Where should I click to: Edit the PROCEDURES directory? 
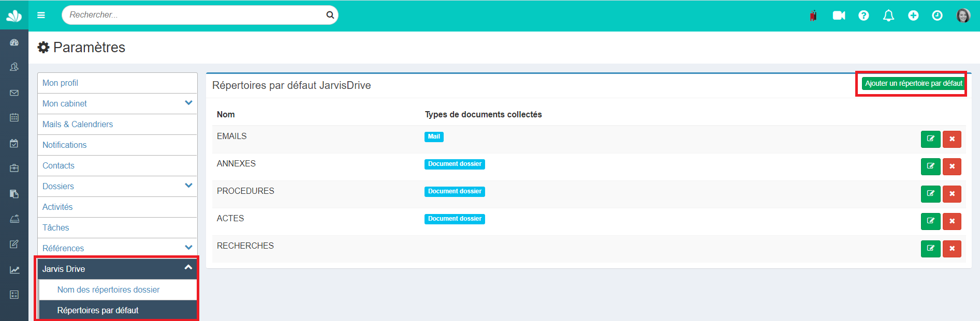[930, 194]
